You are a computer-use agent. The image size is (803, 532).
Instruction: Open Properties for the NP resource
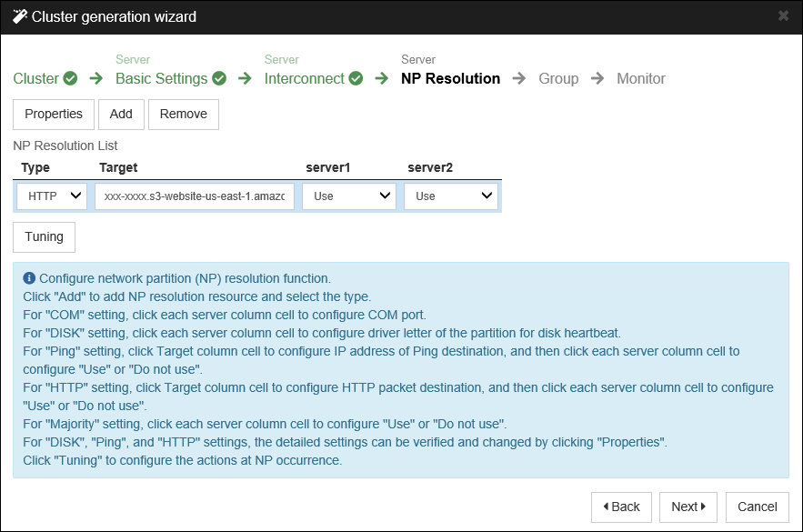53,114
